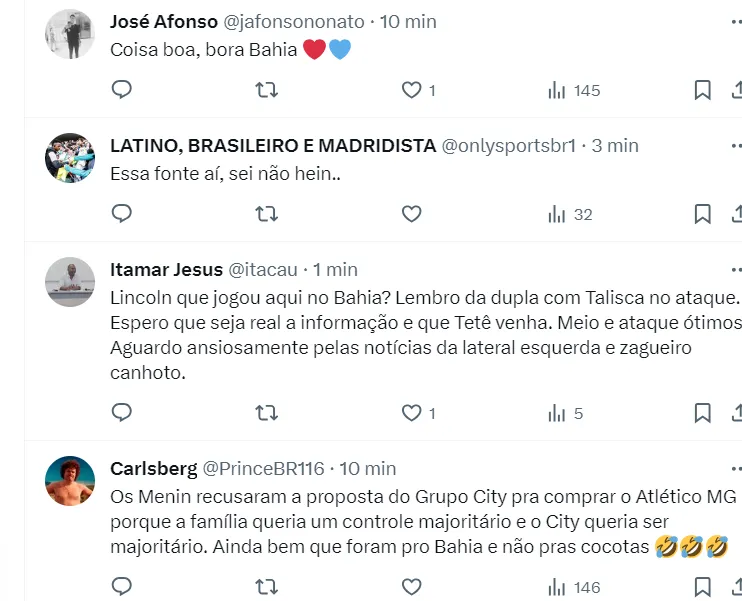This screenshot has height=601, width=742.
Task: Open view count showing 32
Action: (x=570, y=214)
